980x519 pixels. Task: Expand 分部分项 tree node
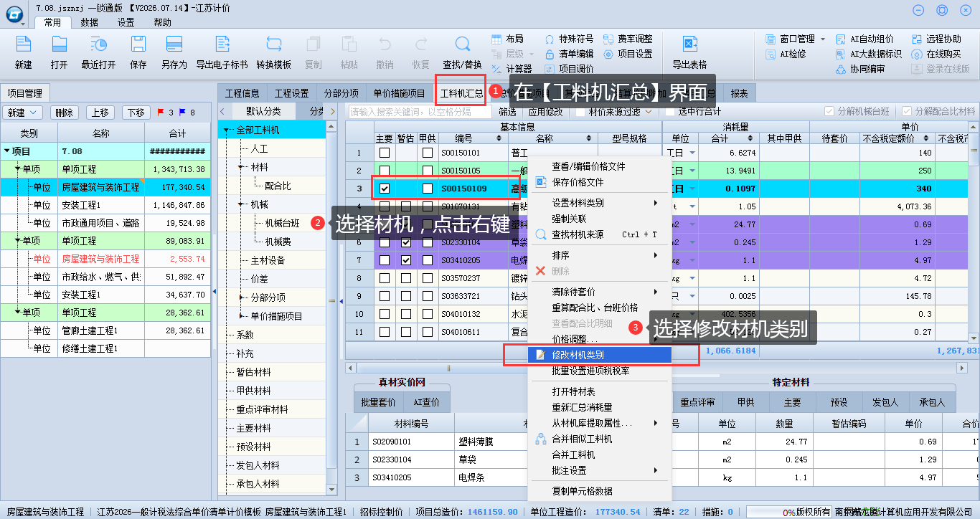(242, 297)
